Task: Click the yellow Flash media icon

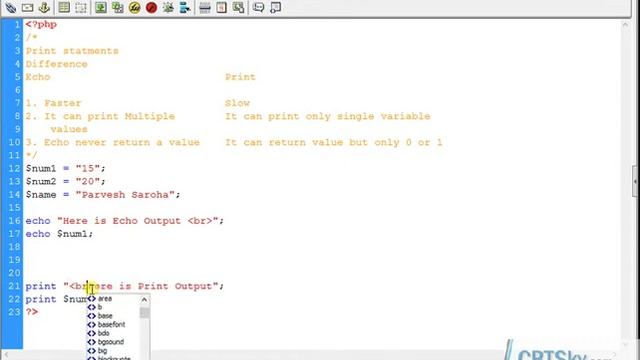Action: (134, 7)
